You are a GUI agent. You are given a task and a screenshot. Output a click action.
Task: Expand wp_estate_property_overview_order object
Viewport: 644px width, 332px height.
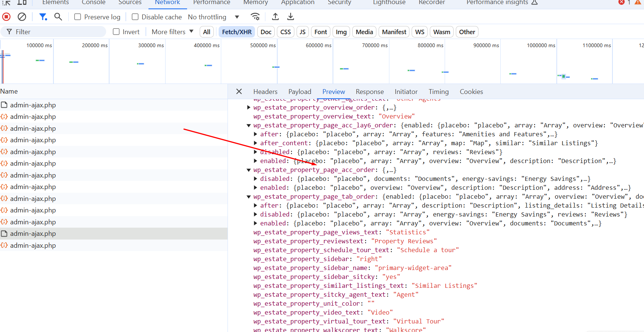pos(249,108)
